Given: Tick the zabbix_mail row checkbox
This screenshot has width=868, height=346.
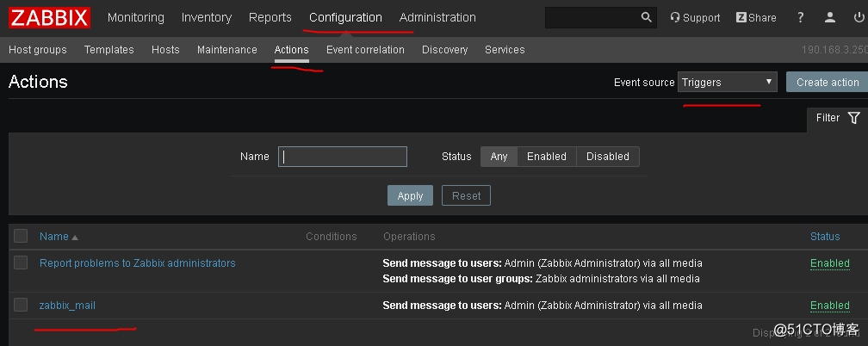Looking at the screenshot, I should 21,305.
